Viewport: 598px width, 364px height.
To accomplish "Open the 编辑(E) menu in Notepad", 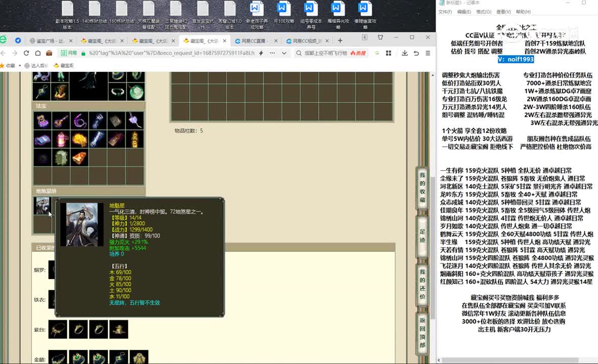I will click(x=464, y=12).
